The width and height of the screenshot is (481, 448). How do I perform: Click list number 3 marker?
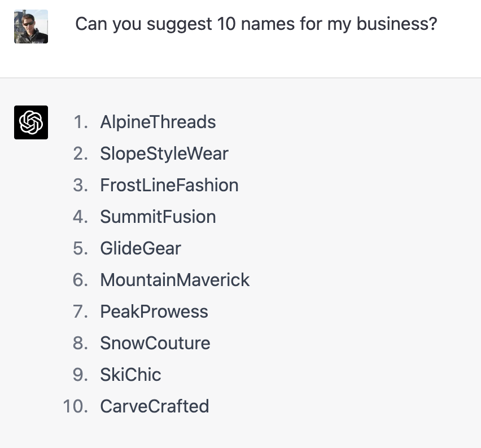(x=81, y=185)
